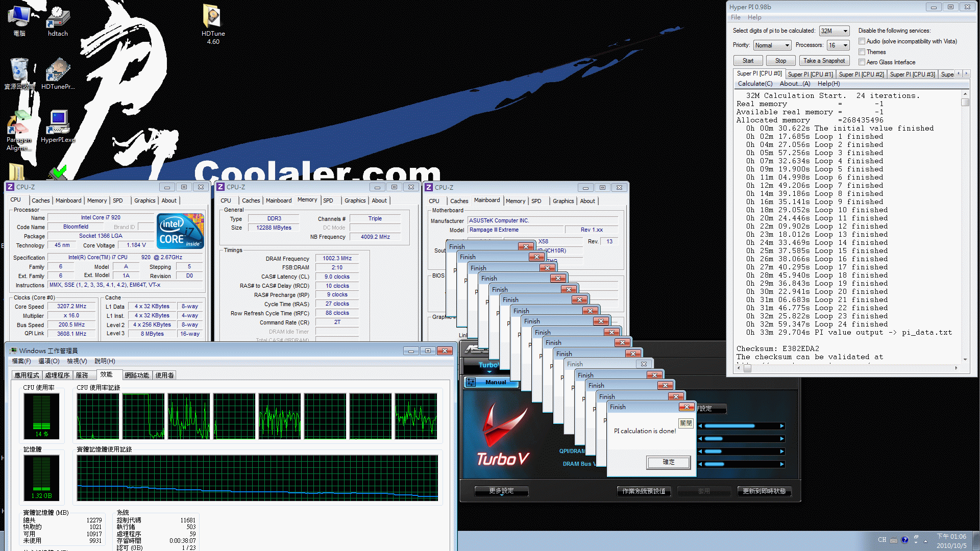Expand the More Settings (更多設定) button in TurboV
Screen dimensions: 980x551
click(501, 491)
